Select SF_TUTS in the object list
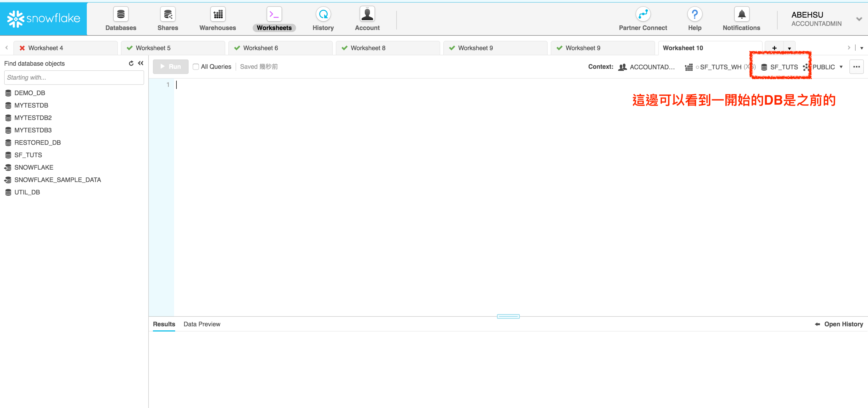Image resolution: width=868 pixels, height=408 pixels. pos(28,155)
